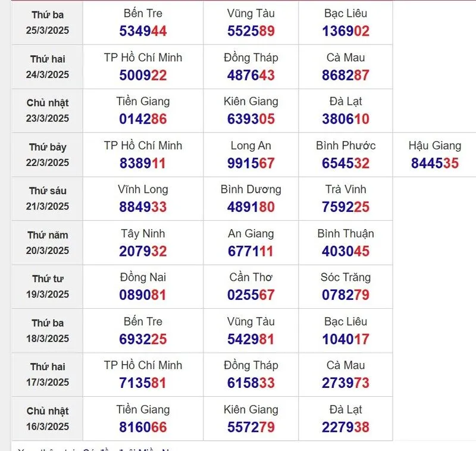Click the Kiên Giang result 557279
The width and height of the screenshot is (476, 451).
coord(250,427)
